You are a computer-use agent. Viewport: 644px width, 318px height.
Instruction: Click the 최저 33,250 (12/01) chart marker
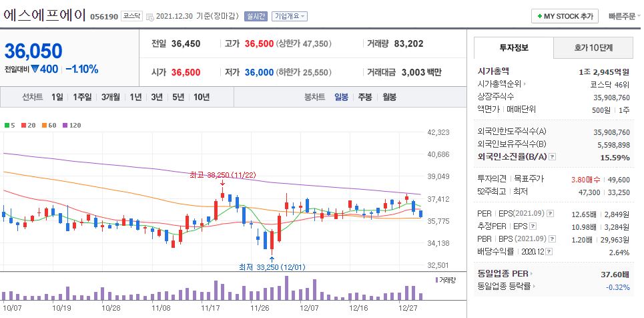[272, 267]
